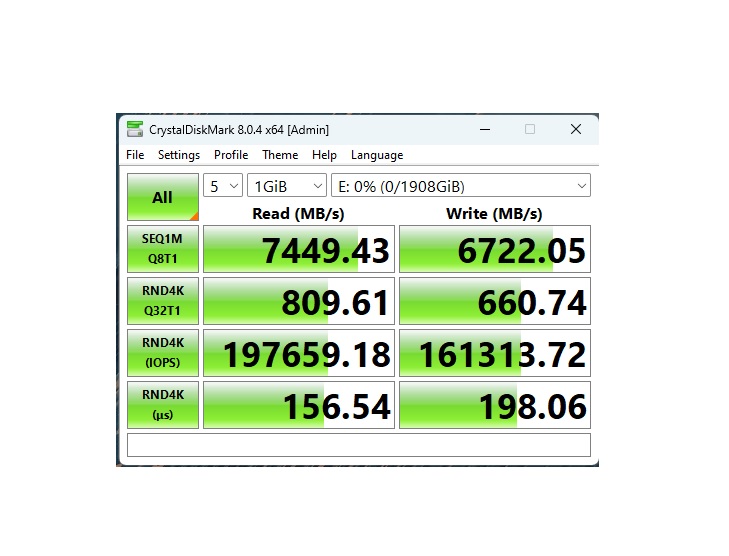Select the 197659.18 read IOPS value
Image resolution: width=729 pixels, height=556 pixels.
point(299,353)
